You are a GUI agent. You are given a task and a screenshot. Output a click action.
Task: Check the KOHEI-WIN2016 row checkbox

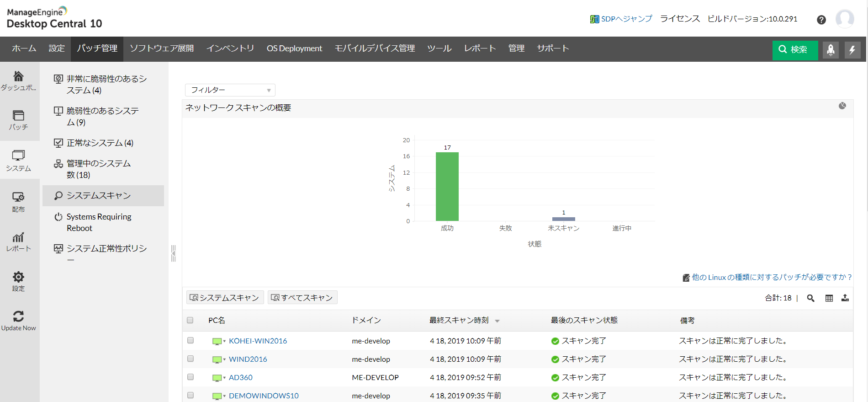coord(191,340)
